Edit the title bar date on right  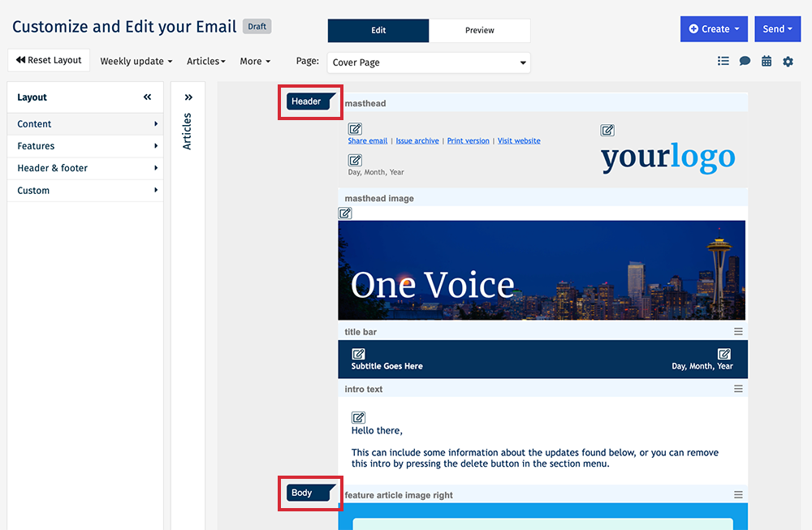click(724, 354)
